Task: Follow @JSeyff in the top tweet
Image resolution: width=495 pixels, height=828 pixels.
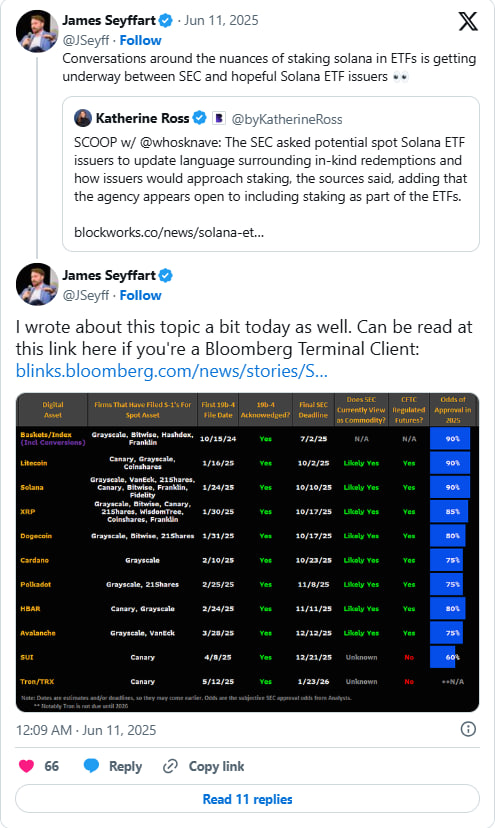Action: click(140, 41)
